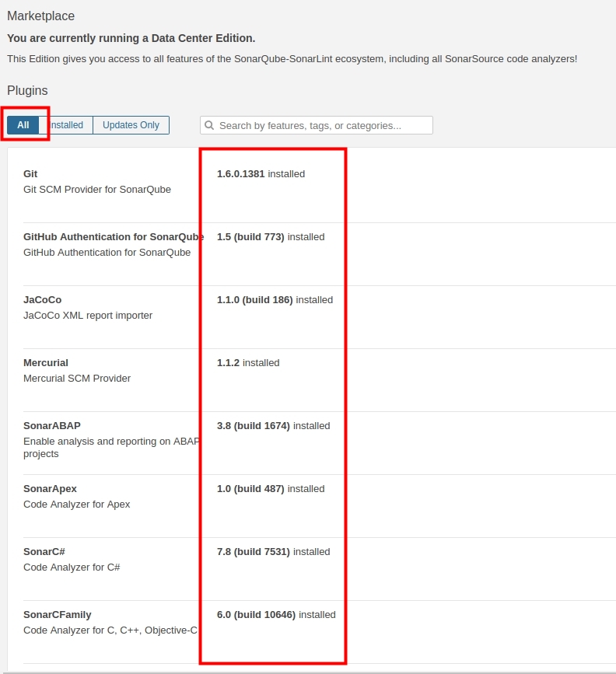Click the SonarC# plugin name
The width and height of the screenshot is (616, 674).
[x=44, y=551]
